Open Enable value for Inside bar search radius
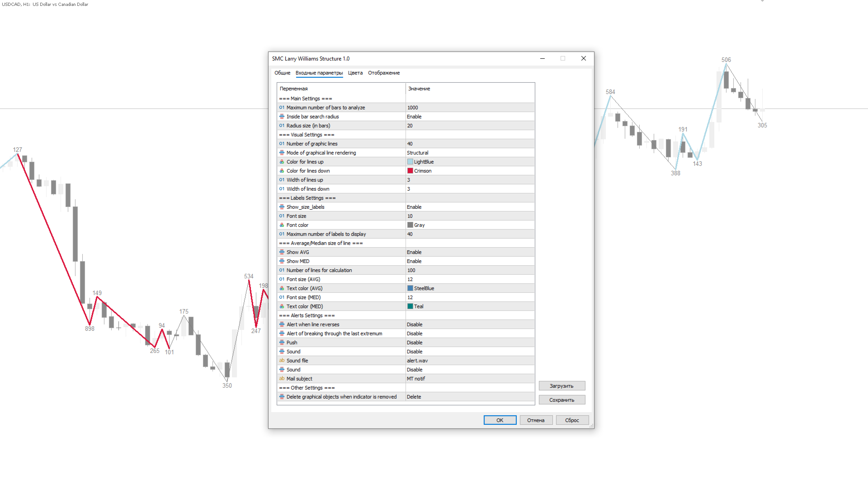The image size is (868, 479). pos(470,117)
